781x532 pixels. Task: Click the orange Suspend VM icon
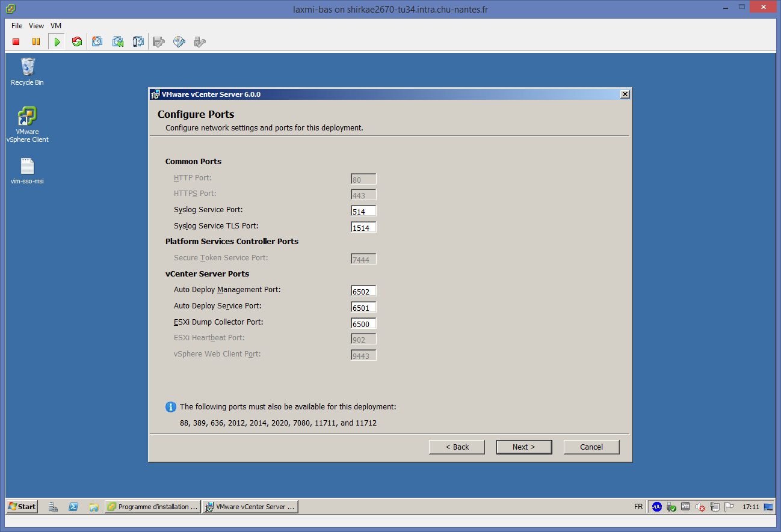[x=36, y=42]
